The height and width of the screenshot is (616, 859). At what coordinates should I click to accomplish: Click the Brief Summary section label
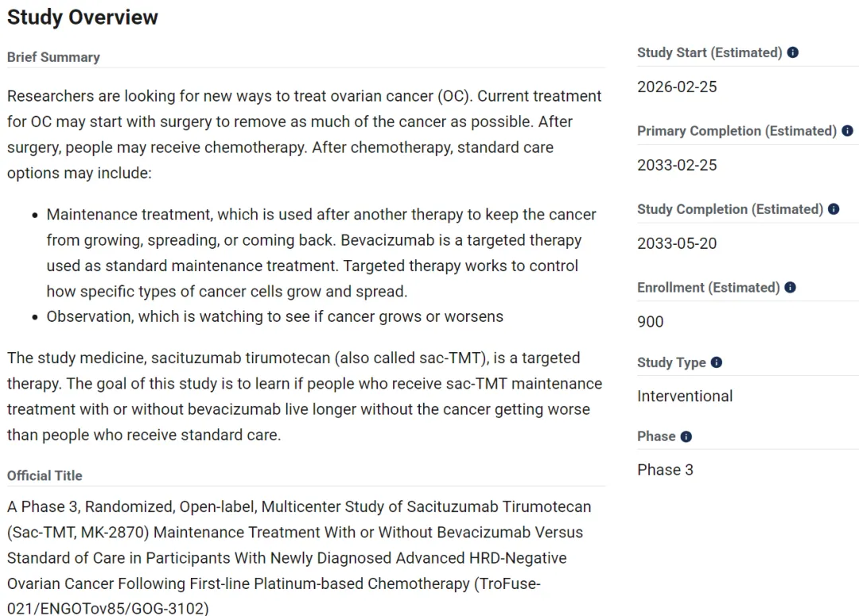pyautogui.click(x=53, y=57)
